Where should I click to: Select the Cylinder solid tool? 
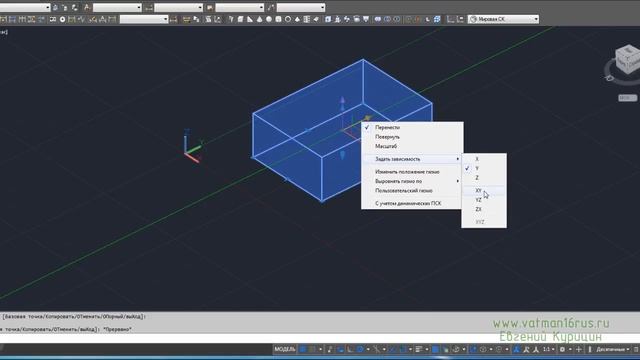(x=278, y=19)
